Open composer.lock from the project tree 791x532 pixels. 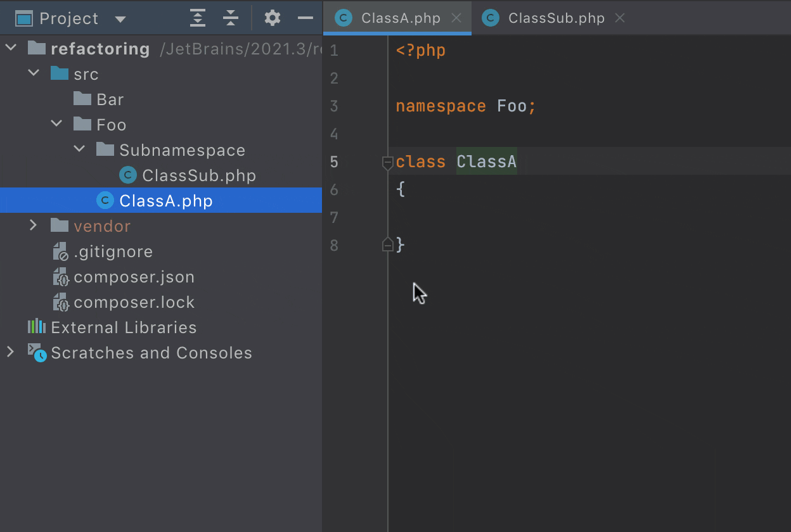click(134, 302)
